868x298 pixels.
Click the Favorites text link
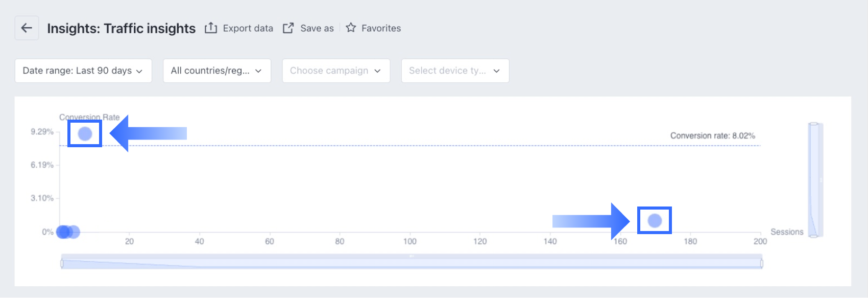[x=381, y=28]
